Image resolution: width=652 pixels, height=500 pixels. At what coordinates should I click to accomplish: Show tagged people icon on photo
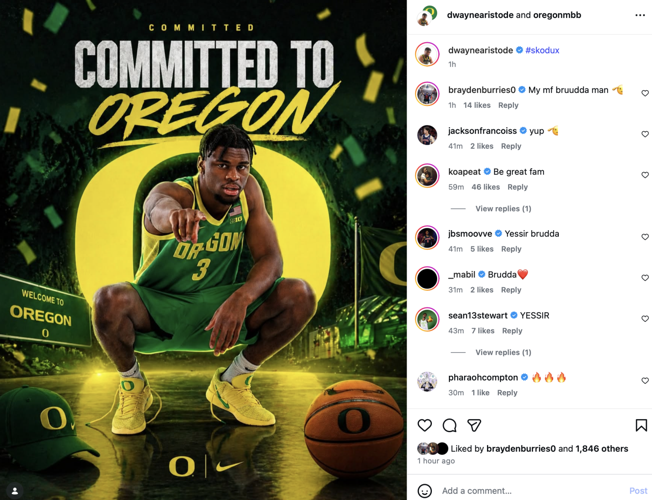[x=15, y=491]
